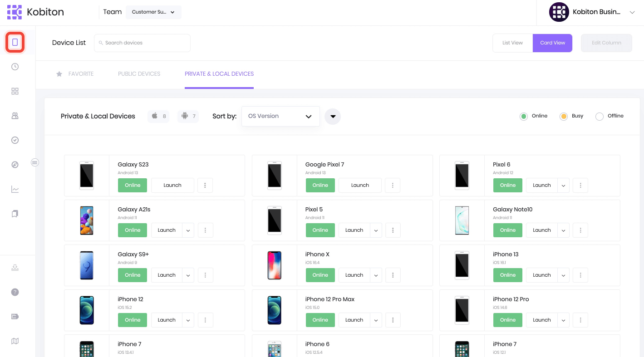Click the Pixel 5 device name

click(314, 210)
